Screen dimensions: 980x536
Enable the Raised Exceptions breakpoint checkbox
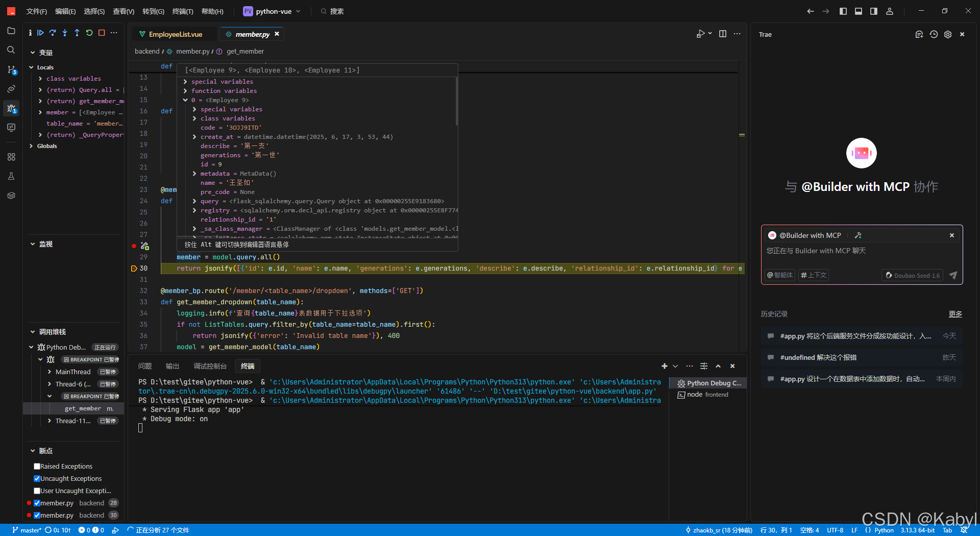[x=36, y=466]
